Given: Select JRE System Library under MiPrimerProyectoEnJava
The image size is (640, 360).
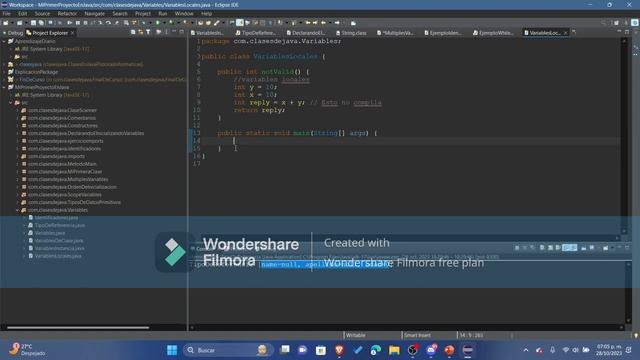Looking at the screenshot, I should [x=55, y=95].
